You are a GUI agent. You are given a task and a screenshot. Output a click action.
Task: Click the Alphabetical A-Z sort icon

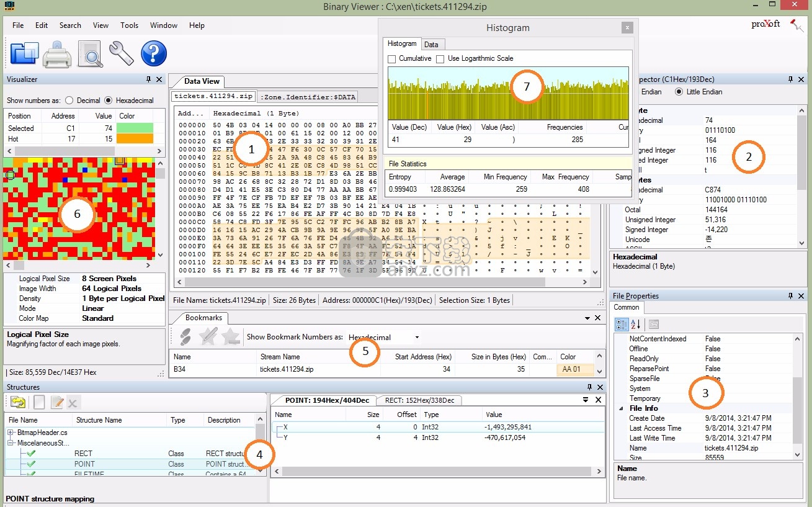click(x=636, y=324)
